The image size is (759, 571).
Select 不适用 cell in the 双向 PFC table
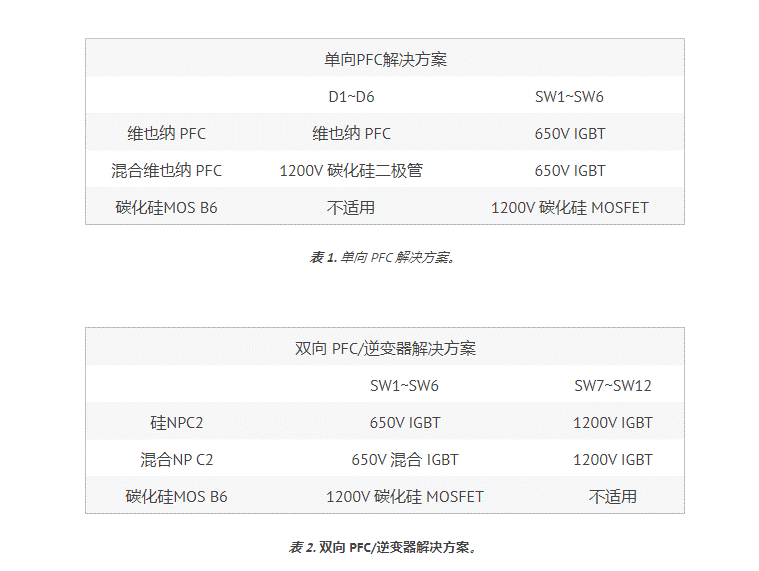coord(613,497)
